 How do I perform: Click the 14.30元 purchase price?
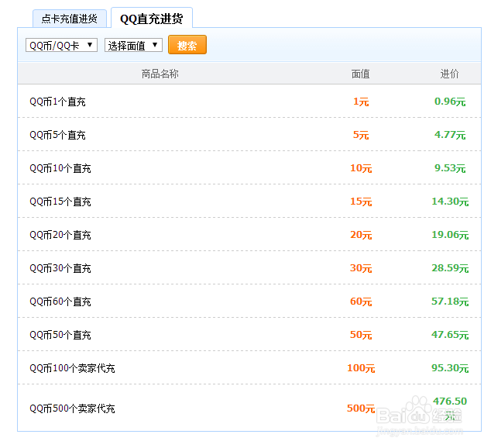[x=450, y=202]
